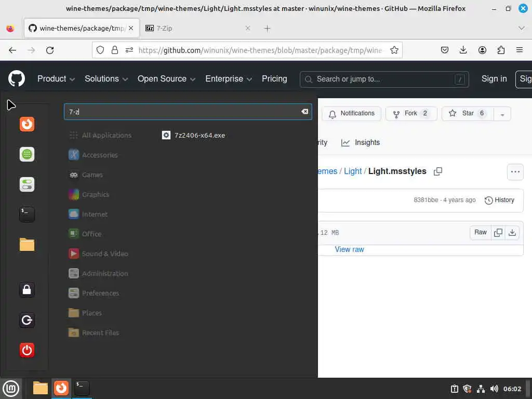Select the Internet category

(x=88, y=214)
